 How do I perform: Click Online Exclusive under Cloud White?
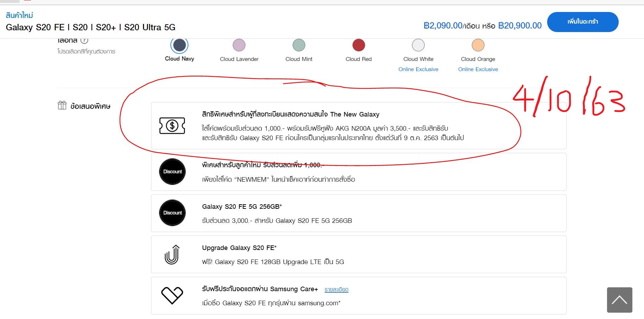point(418,69)
